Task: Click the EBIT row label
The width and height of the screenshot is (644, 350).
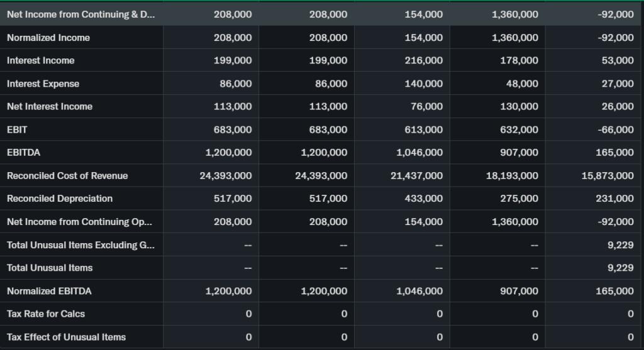Action: (17, 129)
